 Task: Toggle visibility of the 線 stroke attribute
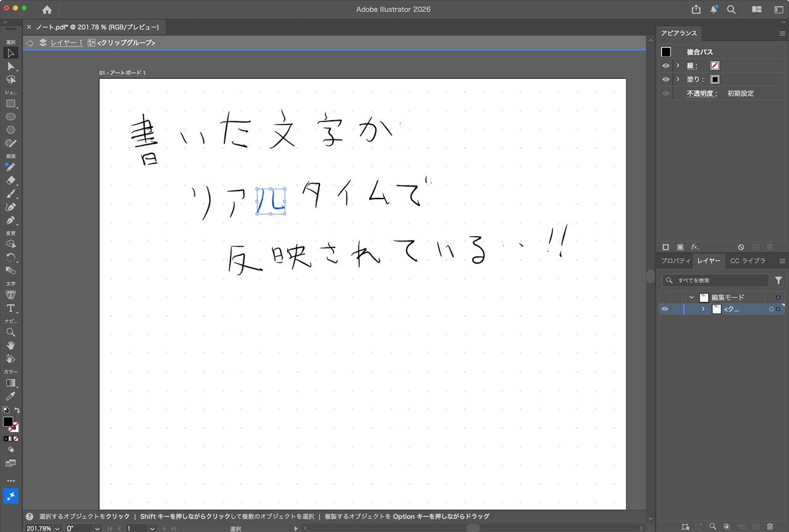coord(666,65)
